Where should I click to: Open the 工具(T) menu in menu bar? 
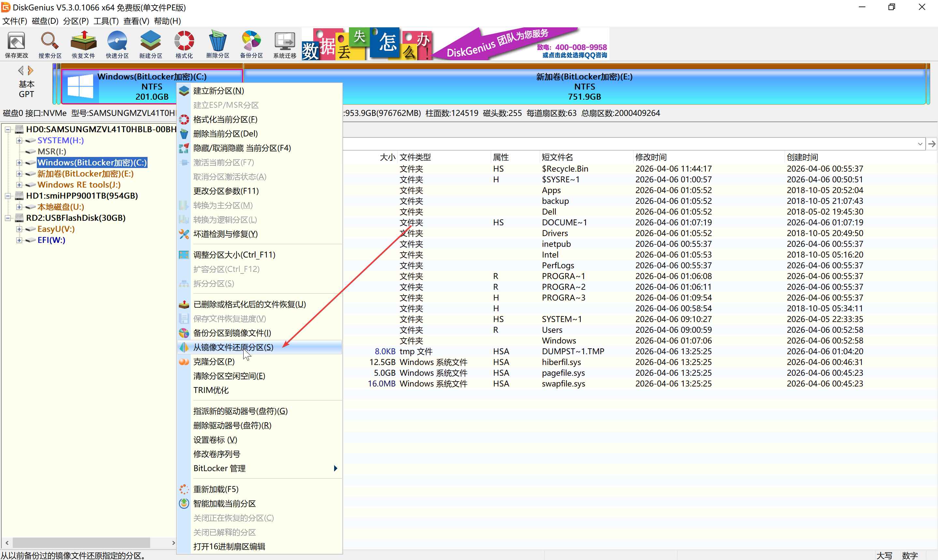click(x=106, y=21)
